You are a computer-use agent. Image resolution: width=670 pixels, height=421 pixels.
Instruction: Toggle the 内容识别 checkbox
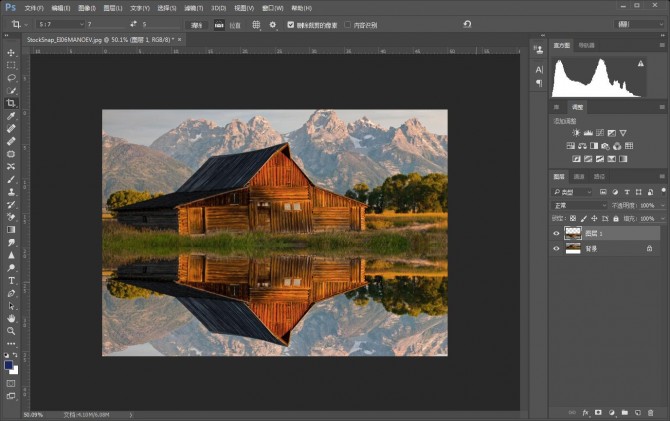pos(347,24)
